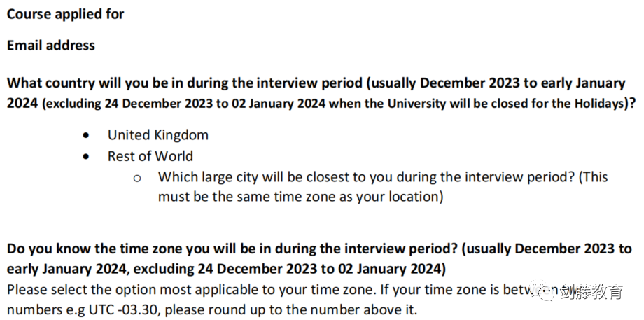The width and height of the screenshot is (644, 320).
Task: Click the early January 2024, excluding line
Action: pyautogui.click(x=226, y=270)
